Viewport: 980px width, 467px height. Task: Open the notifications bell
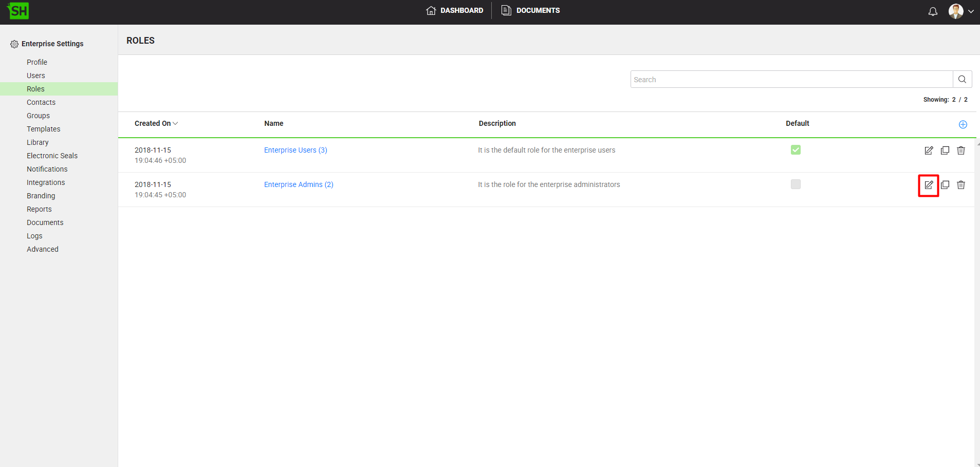[x=933, y=11]
